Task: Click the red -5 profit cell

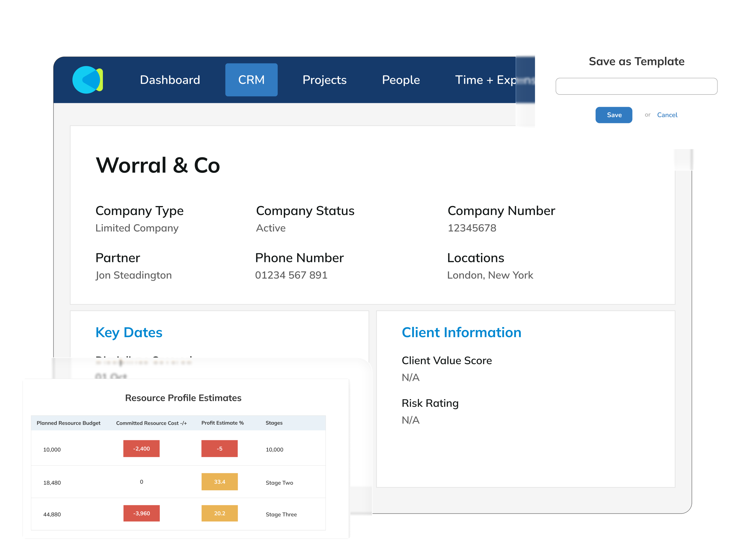Action: click(x=219, y=448)
